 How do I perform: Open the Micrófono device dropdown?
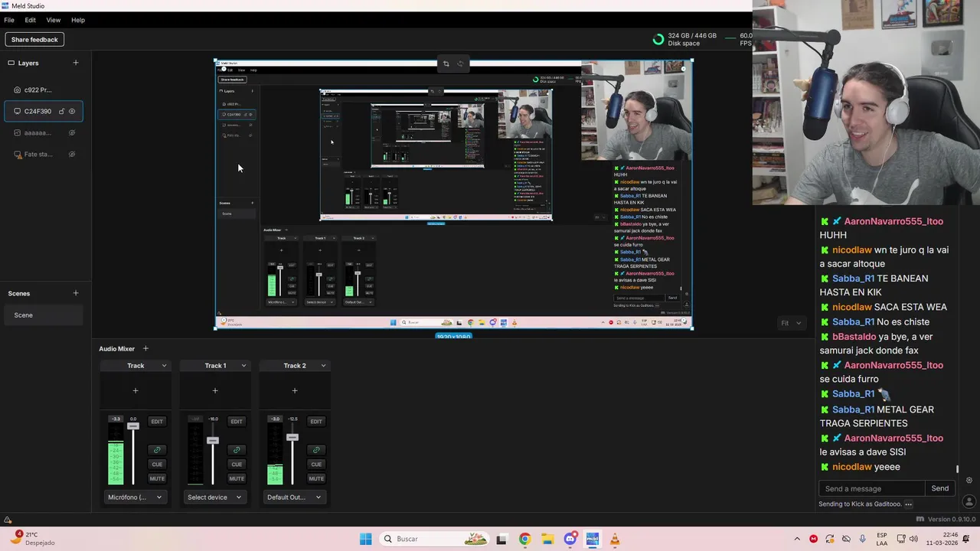[x=136, y=497]
